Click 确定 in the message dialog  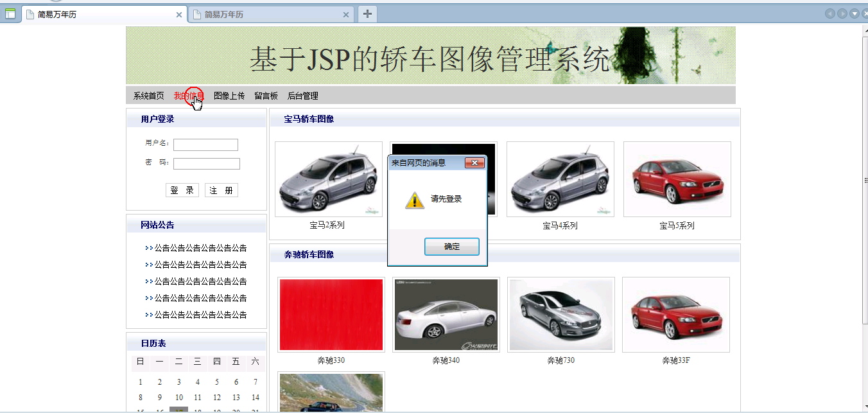[452, 247]
